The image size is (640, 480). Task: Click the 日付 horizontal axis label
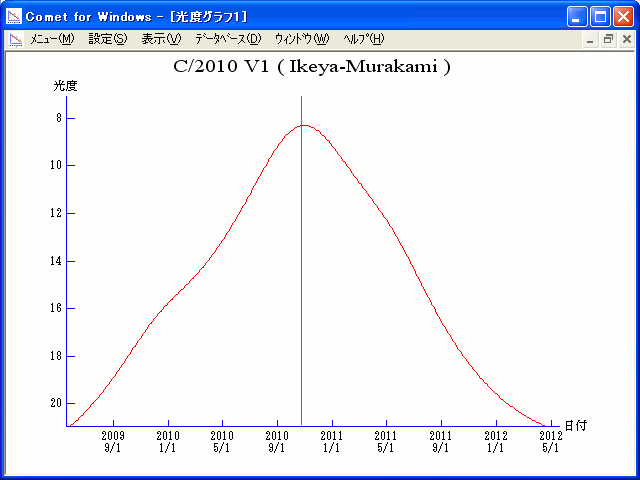tap(575, 425)
